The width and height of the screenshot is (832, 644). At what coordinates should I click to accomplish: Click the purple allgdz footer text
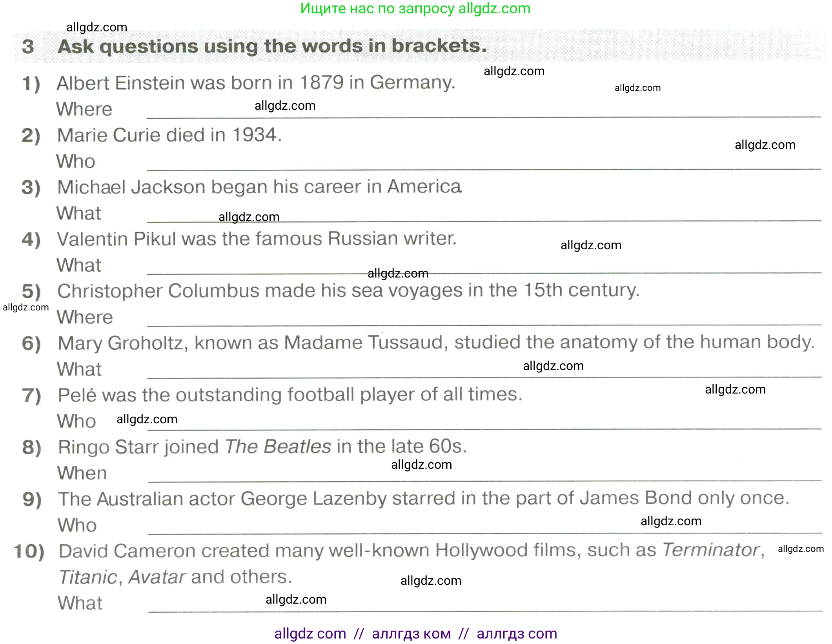point(415,633)
